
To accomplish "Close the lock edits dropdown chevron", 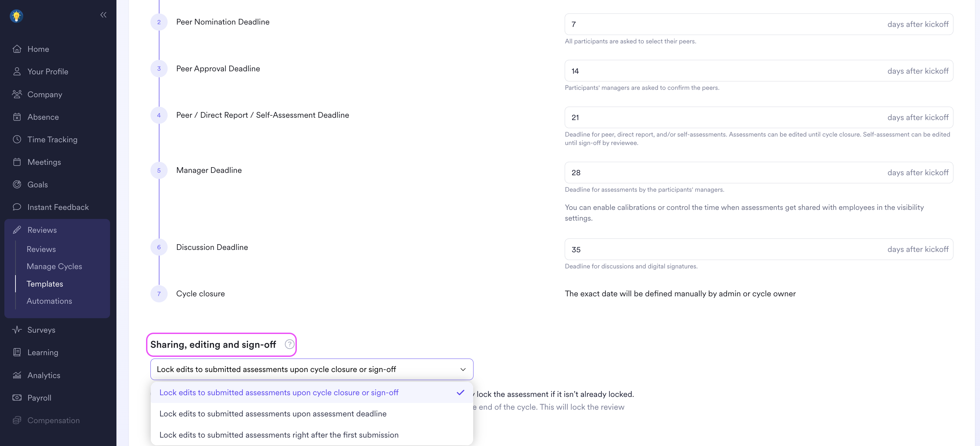I will coord(463,369).
